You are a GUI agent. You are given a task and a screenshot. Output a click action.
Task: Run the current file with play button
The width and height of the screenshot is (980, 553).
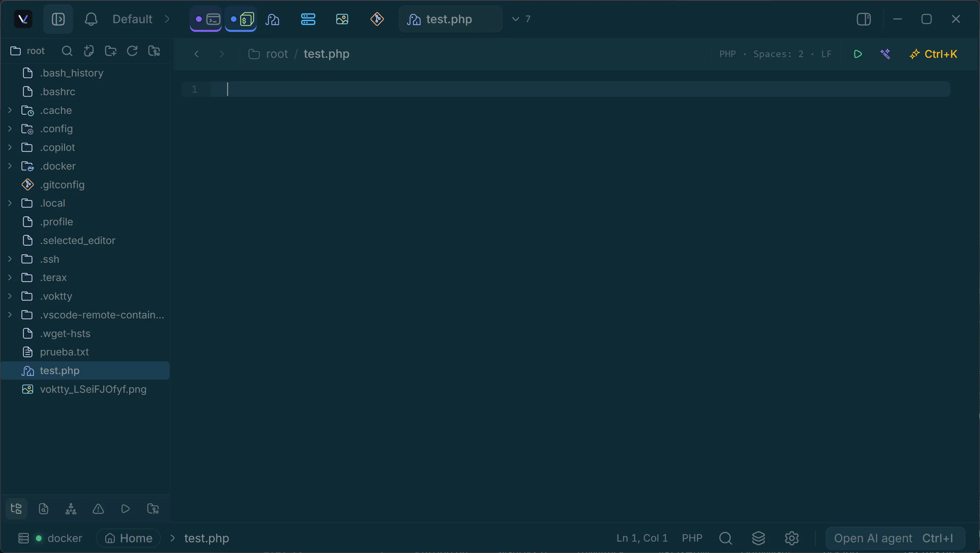(858, 54)
